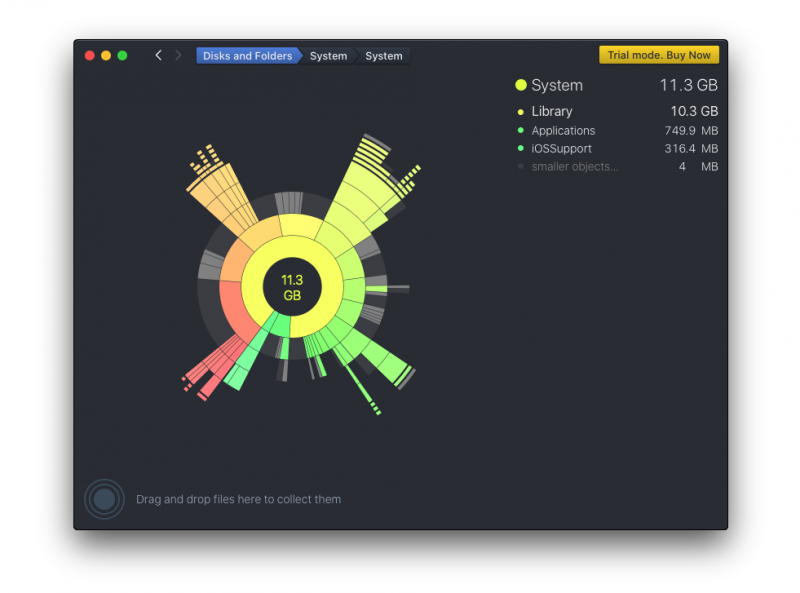The height and width of the screenshot is (593, 800).
Task: Click the 316.4 MB size value
Action: coord(691,149)
